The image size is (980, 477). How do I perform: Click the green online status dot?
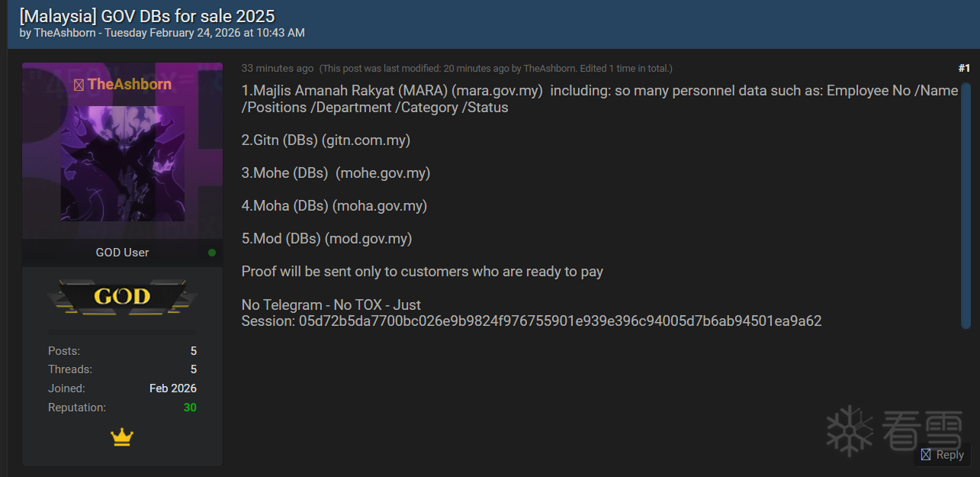(212, 253)
